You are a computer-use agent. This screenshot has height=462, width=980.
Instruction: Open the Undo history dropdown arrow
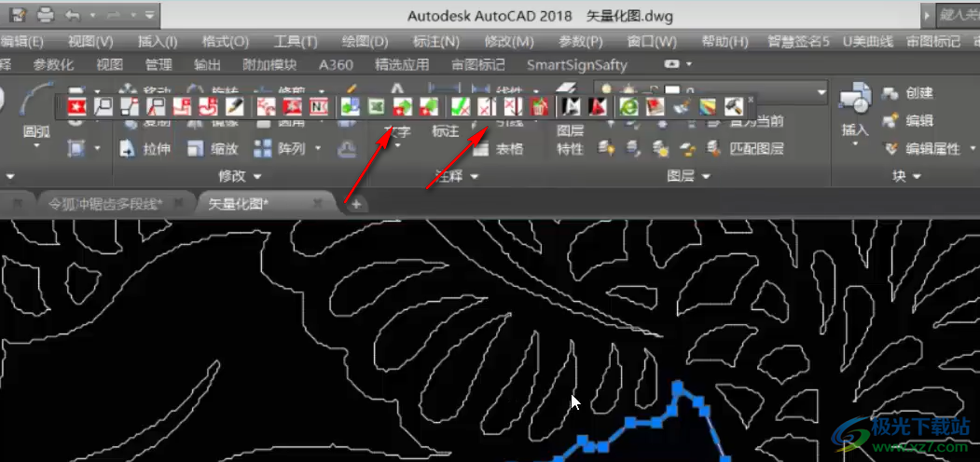(92, 14)
